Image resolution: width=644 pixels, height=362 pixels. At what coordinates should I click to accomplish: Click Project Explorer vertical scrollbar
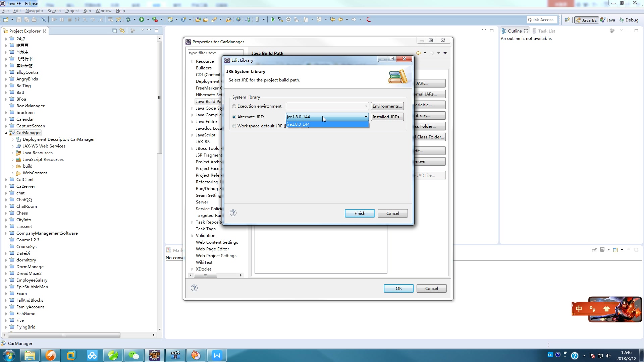tap(159, 98)
